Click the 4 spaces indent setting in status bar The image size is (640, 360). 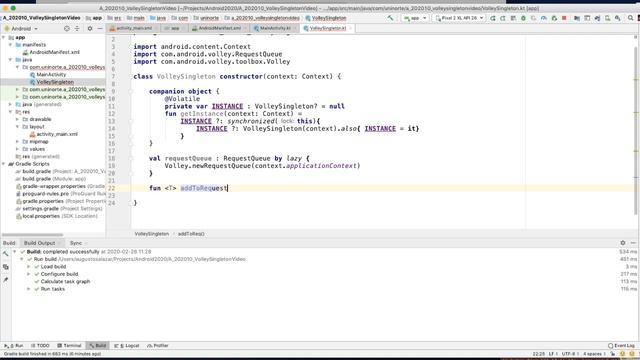pyautogui.click(x=593, y=354)
